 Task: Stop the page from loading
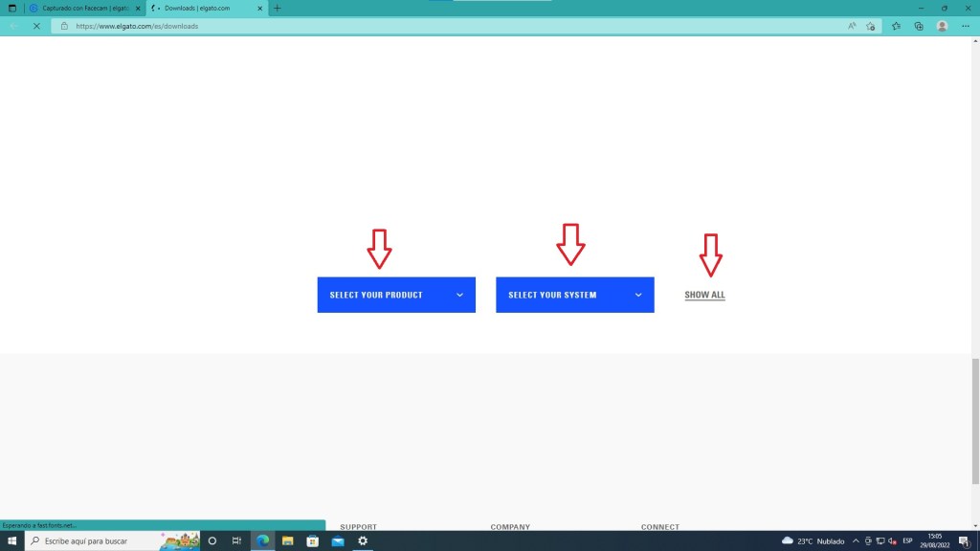point(35,26)
